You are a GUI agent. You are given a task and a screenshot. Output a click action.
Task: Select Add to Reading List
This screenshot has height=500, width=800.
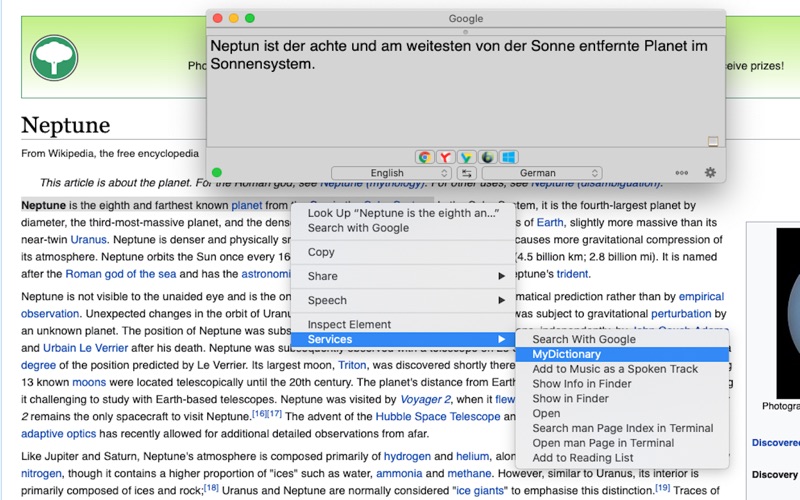click(x=622, y=458)
